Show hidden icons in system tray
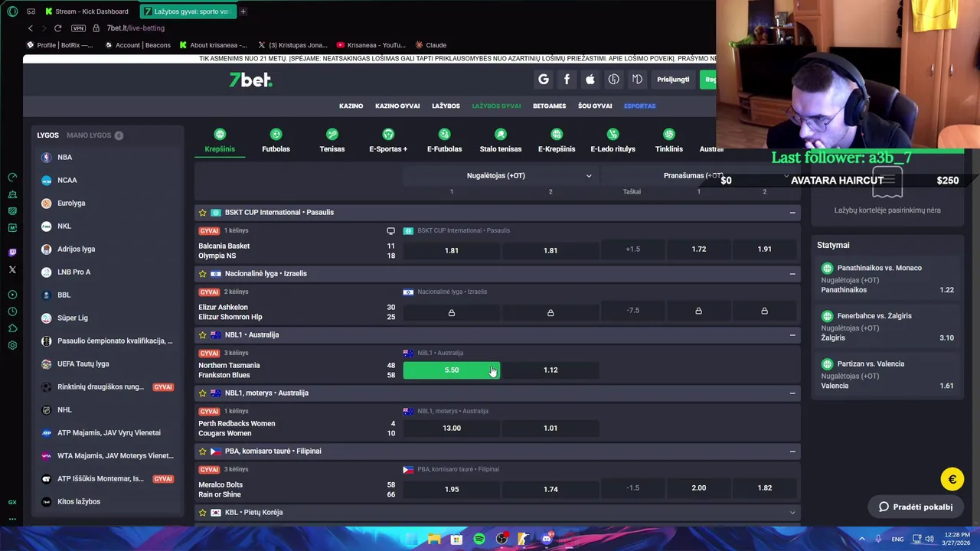 [x=862, y=540]
